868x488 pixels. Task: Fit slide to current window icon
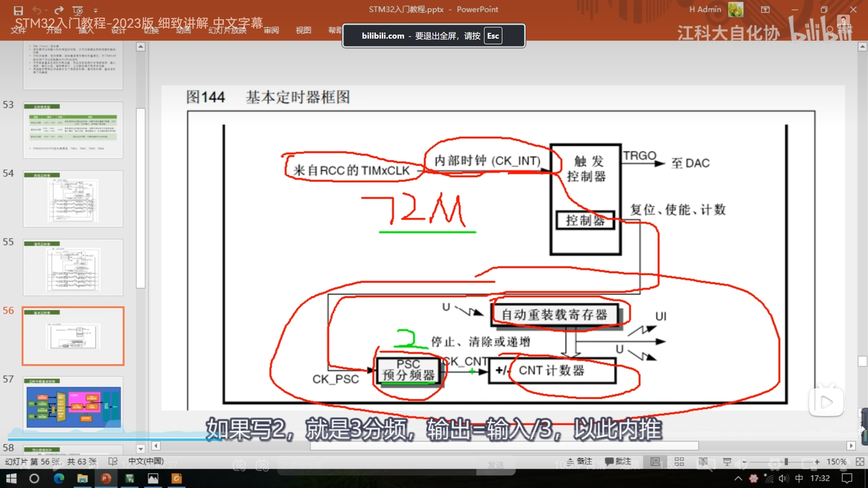[x=860, y=462]
